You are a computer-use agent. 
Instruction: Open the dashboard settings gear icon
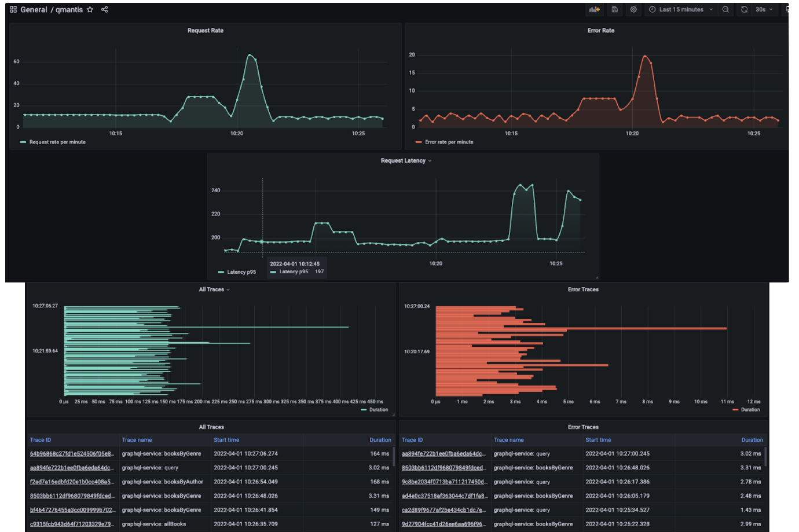633,9
